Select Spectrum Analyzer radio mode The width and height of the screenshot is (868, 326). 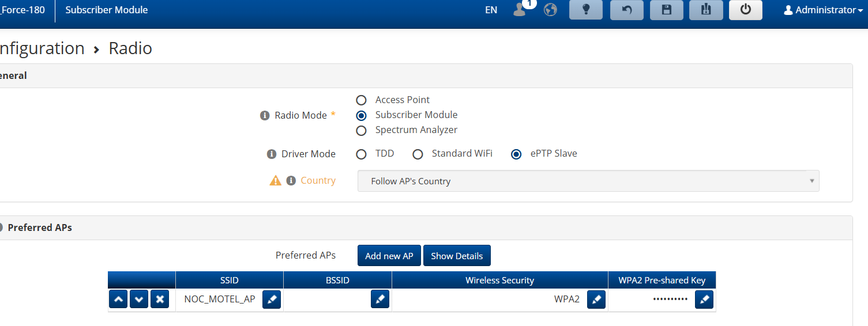(x=362, y=130)
